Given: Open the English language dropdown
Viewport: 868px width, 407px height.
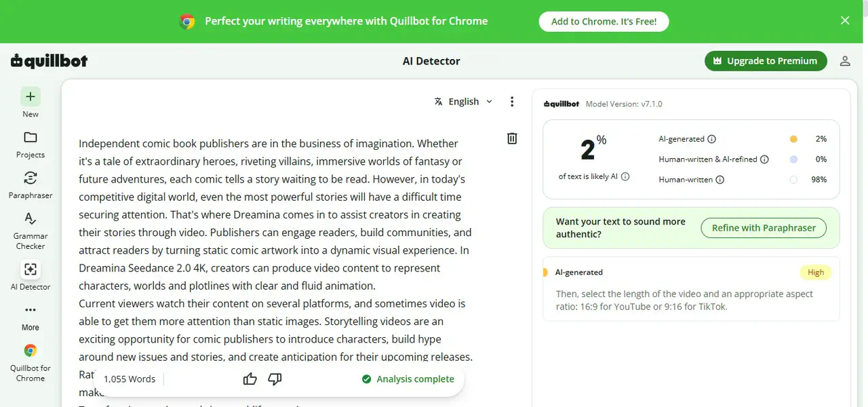Looking at the screenshot, I should click(464, 102).
